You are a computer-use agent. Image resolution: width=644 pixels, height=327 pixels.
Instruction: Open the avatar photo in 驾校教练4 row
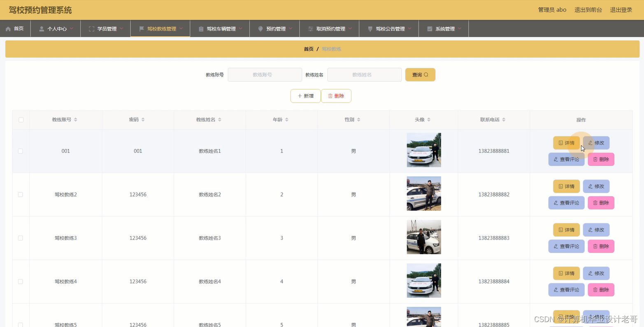click(424, 280)
